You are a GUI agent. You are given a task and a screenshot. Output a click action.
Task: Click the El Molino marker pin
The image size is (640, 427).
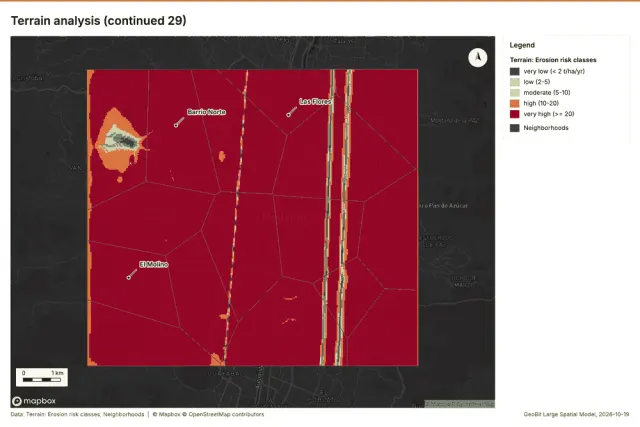click(129, 278)
